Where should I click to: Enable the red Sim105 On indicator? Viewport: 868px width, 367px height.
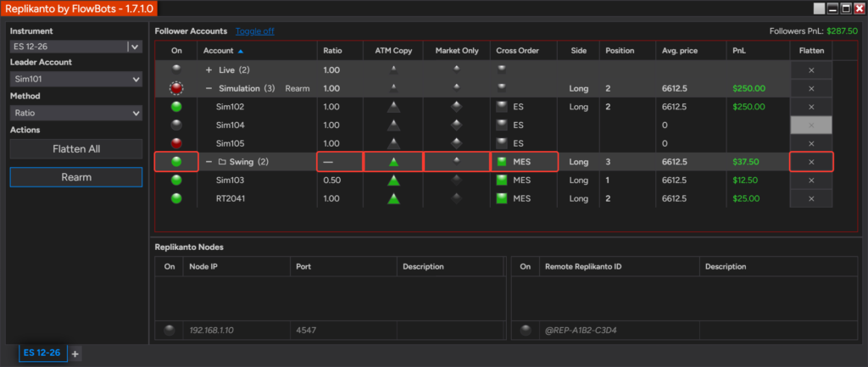click(x=176, y=143)
